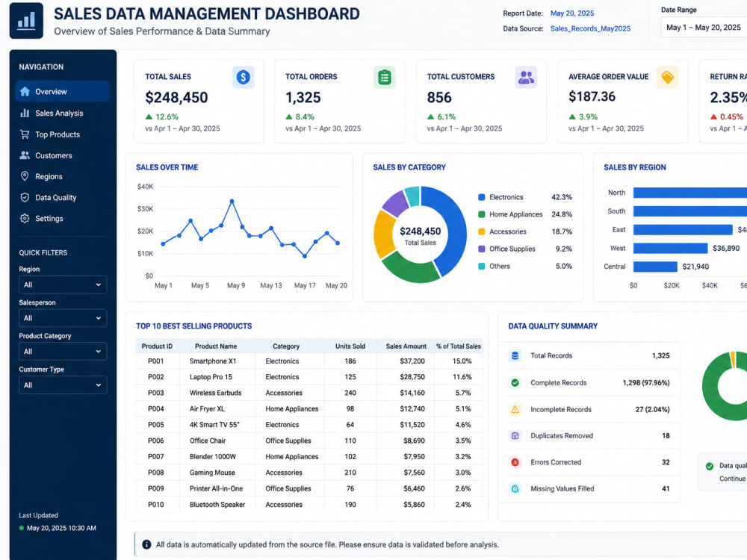The image size is (747, 560).
Task: Open Customers navigation item
Action: (x=63, y=155)
